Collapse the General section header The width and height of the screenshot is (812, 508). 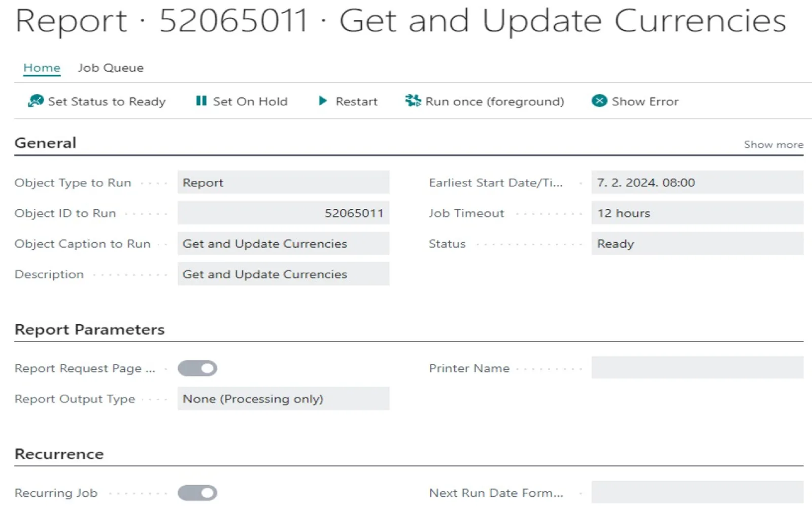tap(45, 143)
